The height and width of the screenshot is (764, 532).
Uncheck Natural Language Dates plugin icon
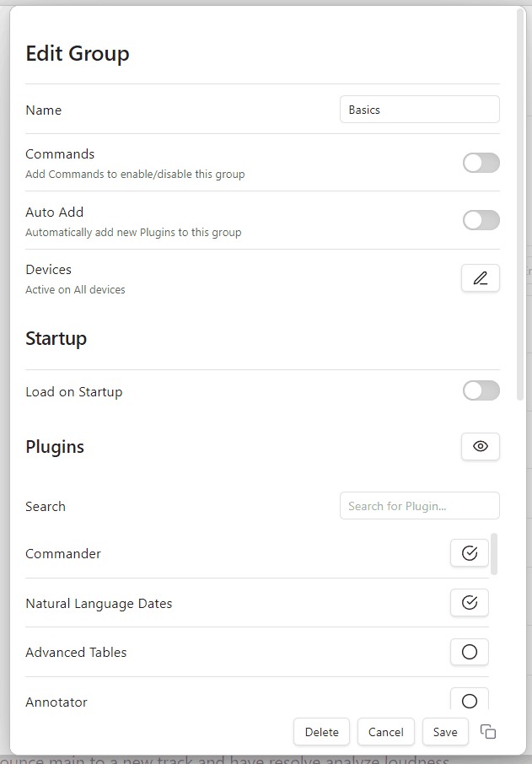(470, 603)
